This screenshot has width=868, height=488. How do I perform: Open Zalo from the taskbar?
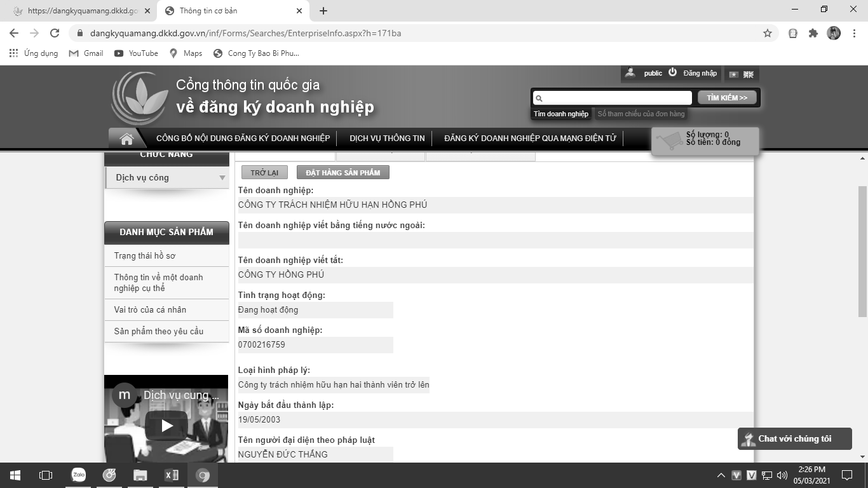pyautogui.click(x=78, y=475)
